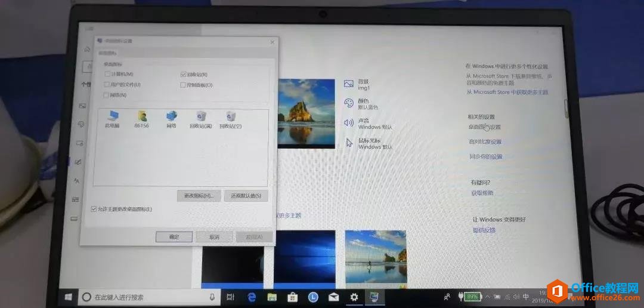The width and height of the screenshot is (644, 308).
Task: Click the microphone icon in taskbar search
Action: (x=212, y=297)
